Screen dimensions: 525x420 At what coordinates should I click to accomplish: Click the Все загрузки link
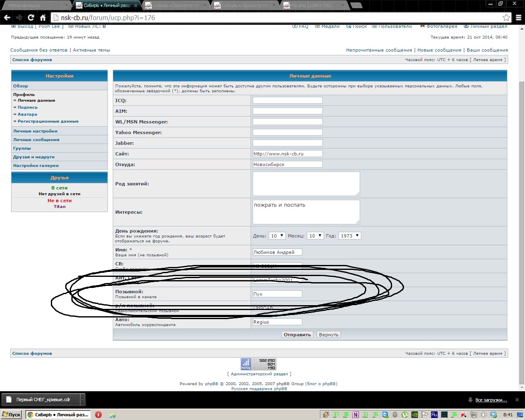click(x=491, y=400)
